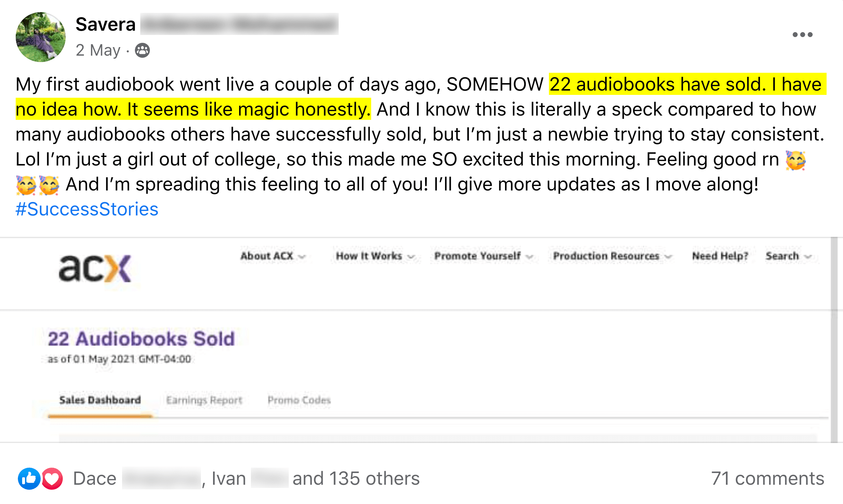Open the Promote Yourself dropdown menu
Viewport: 843px width, 504px height.
[484, 256]
